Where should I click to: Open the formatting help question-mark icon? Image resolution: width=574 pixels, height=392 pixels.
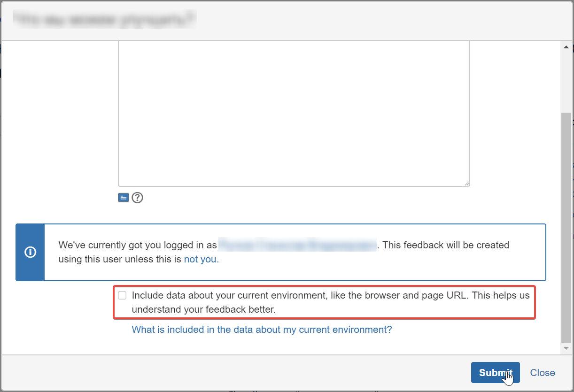click(137, 198)
